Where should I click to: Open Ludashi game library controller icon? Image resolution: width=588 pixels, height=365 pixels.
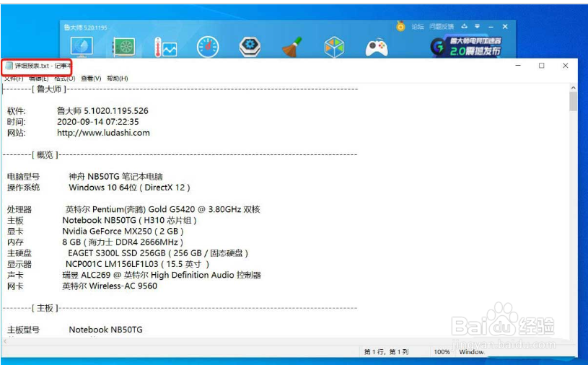click(377, 47)
